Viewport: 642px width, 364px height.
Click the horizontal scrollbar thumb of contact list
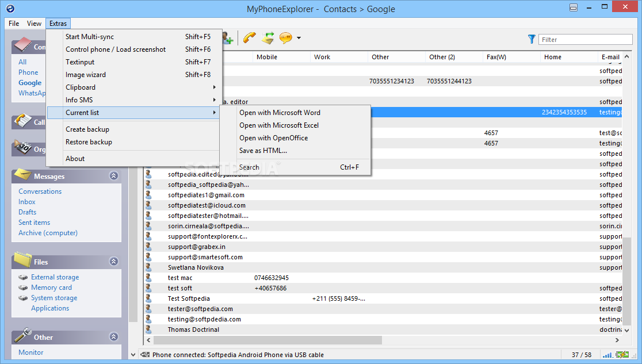click(267, 340)
